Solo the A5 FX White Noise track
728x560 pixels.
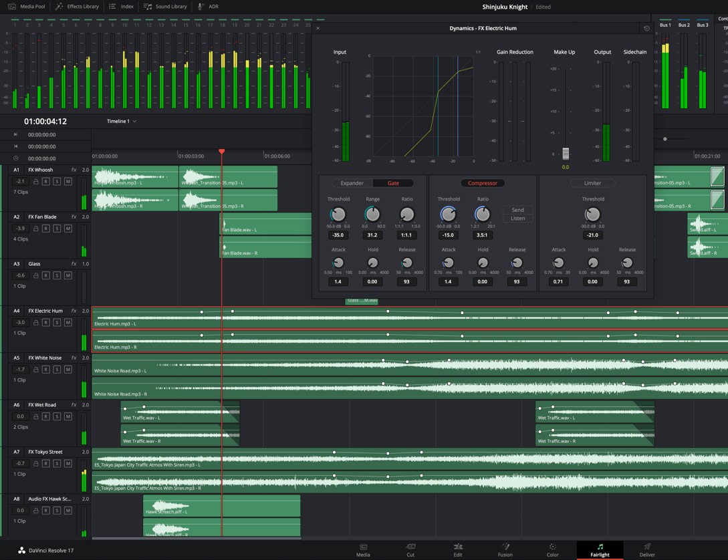pyautogui.click(x=57, y=370)
